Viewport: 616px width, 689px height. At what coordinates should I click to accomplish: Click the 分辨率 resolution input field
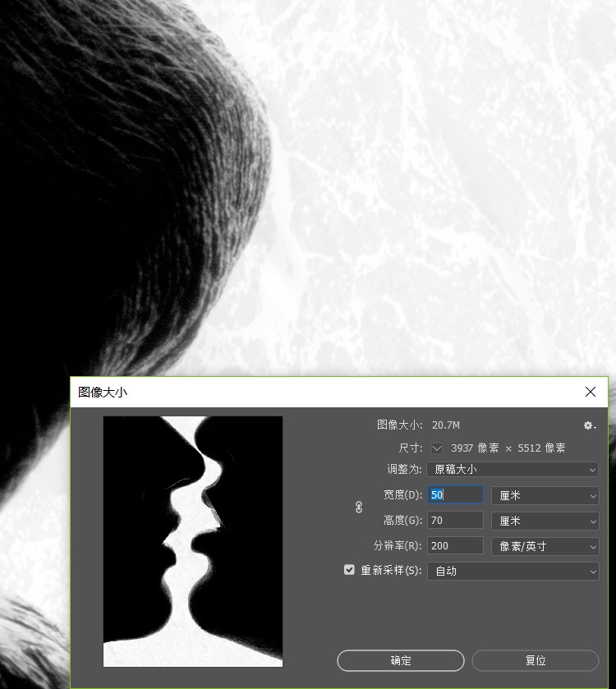coord(456,546)
